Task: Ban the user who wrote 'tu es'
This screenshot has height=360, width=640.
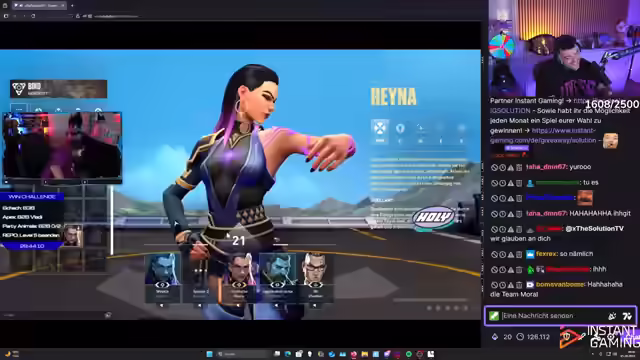Action: click(494, 183)
